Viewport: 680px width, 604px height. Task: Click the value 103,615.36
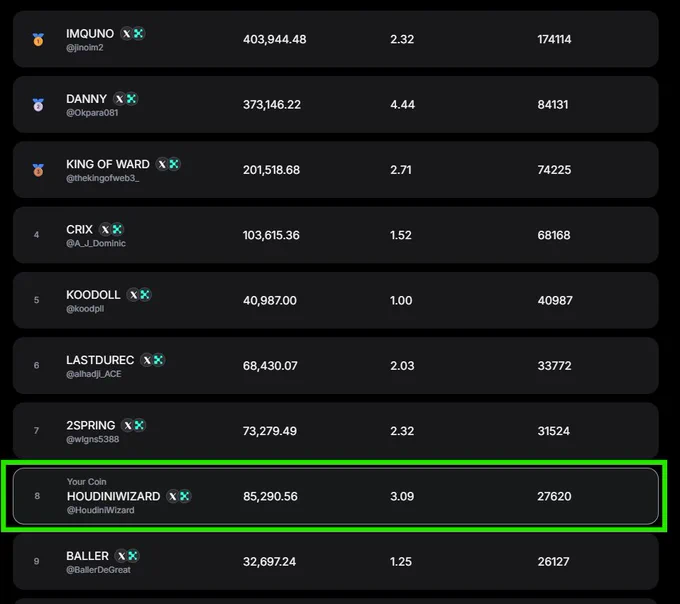click(271, 235)
